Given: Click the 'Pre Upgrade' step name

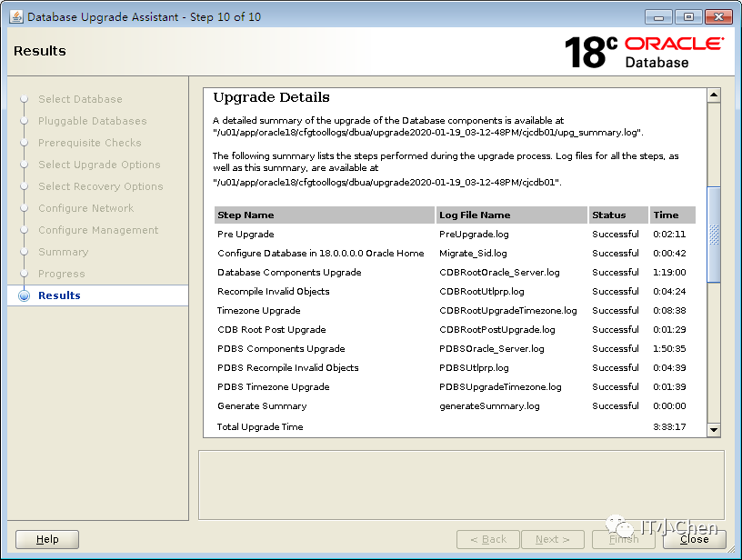Looking at the screenshot, I should point(246,235).
